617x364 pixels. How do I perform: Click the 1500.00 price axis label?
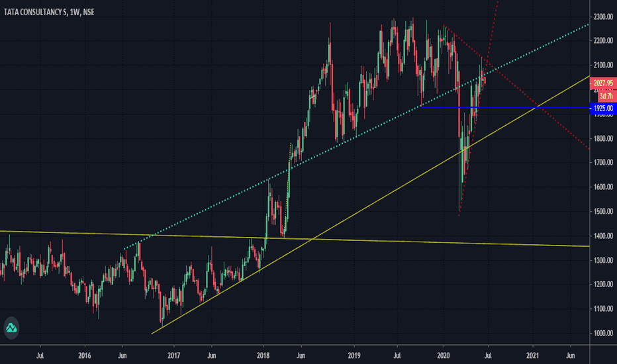(x=604, y=211)
